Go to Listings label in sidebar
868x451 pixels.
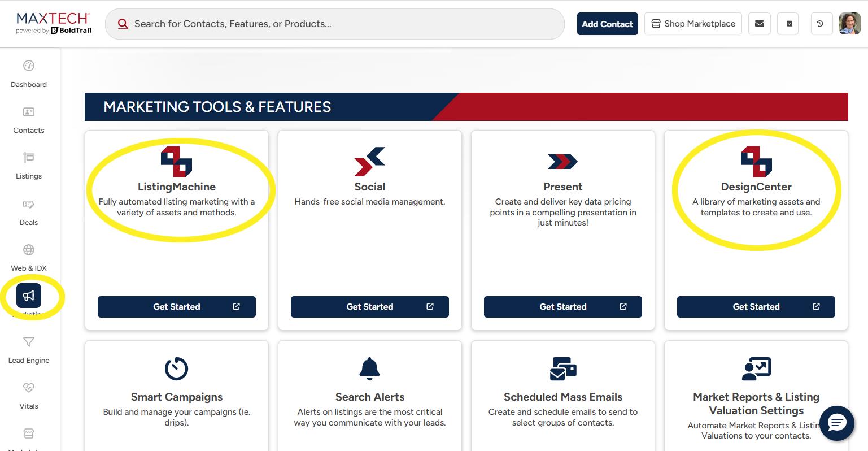(29, 176)
